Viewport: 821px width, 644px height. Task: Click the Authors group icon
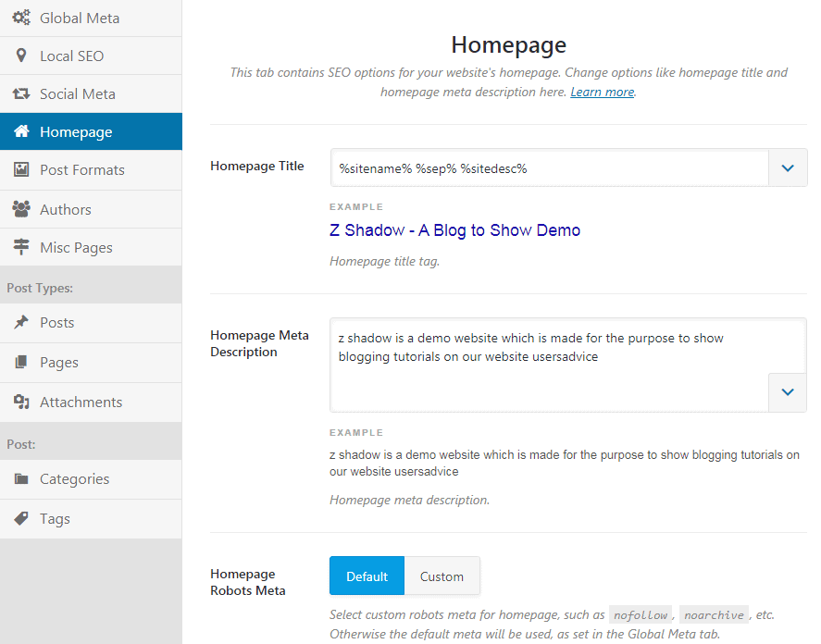tap(21, 209)
